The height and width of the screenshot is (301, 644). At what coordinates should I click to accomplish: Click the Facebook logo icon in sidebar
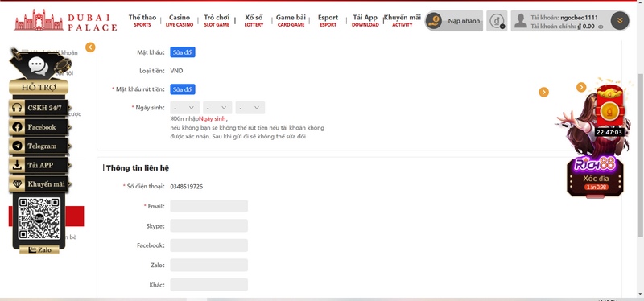[x=17, y=127]
